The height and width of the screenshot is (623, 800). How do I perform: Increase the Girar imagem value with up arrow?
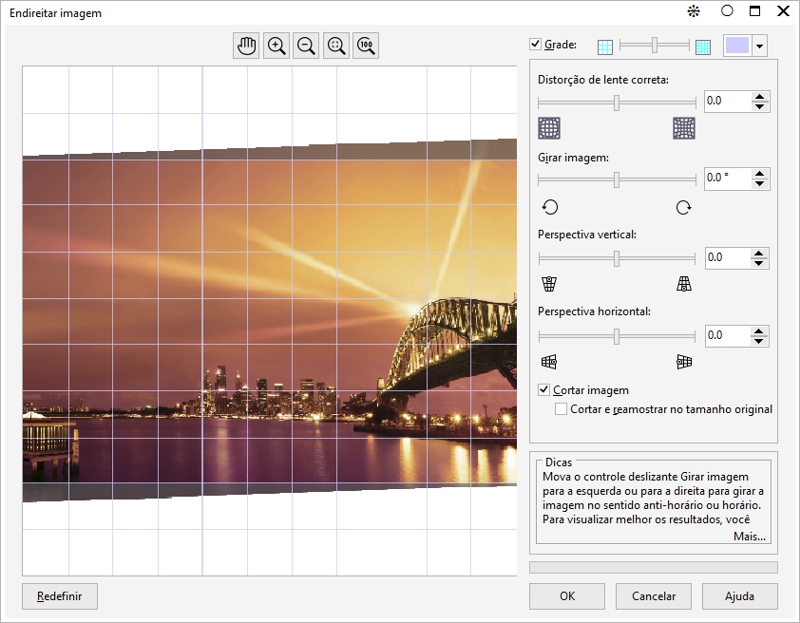760,174
